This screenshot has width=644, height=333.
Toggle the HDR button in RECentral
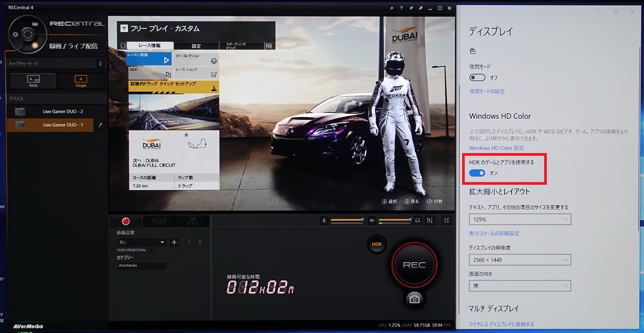(x=376, y=244)
